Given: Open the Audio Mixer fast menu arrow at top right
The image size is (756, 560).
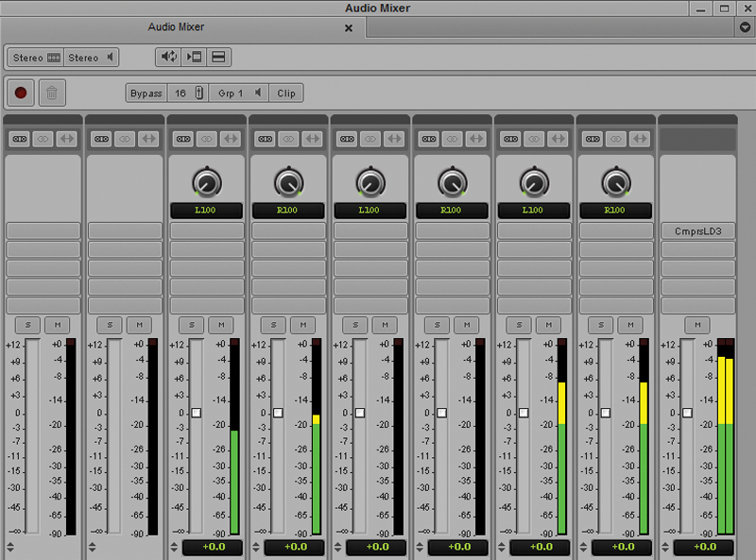Looking at the screenshot, I should 745,27.
